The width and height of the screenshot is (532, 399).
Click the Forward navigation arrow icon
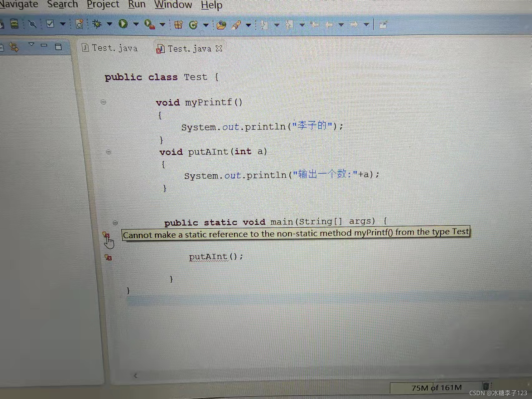click(354, 24)
